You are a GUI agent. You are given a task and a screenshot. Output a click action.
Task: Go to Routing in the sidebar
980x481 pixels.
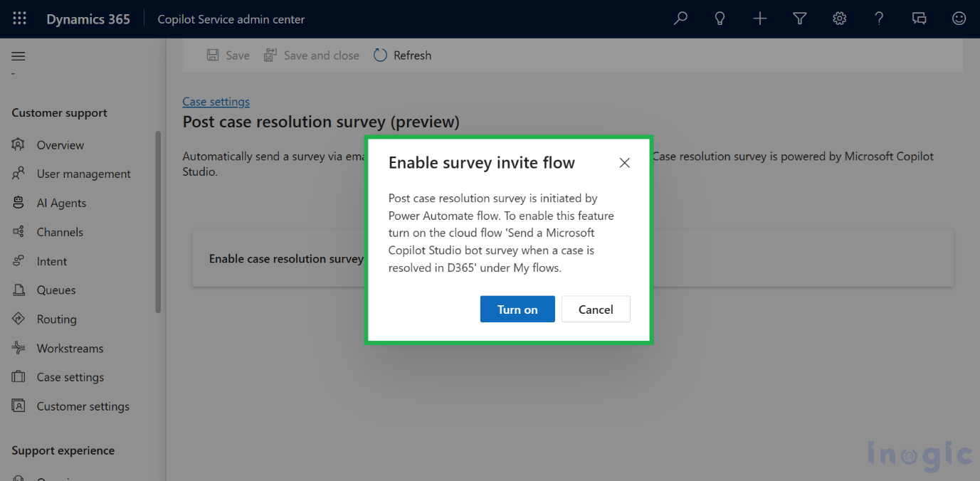pos(56,319)
